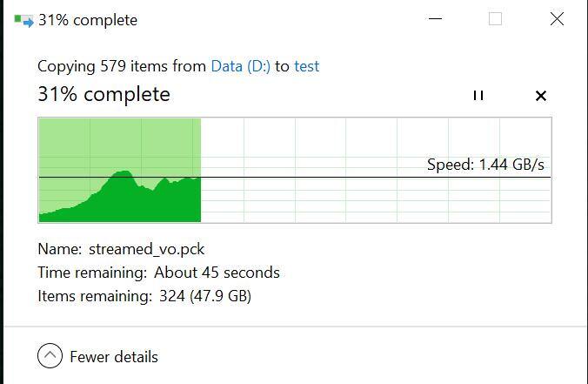Open the Data (D:) source link
This screenshot has width=588, height=384.
click(240, 66)
